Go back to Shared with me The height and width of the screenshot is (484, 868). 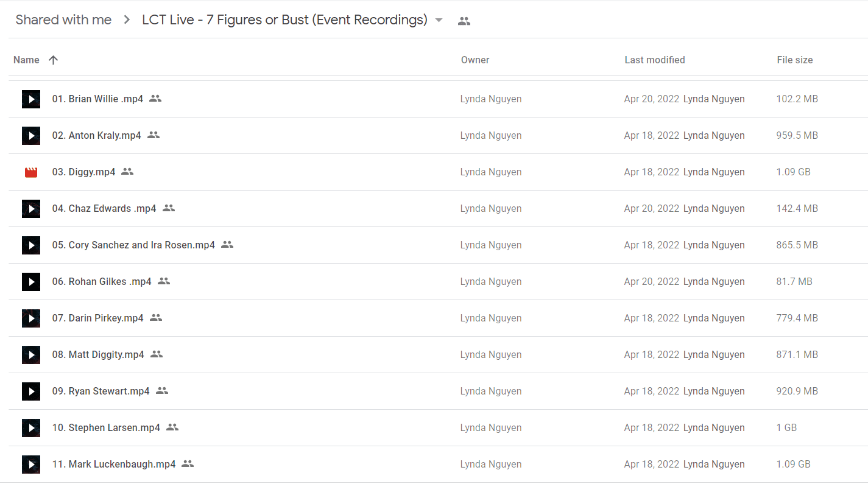[x=63, y=20]
